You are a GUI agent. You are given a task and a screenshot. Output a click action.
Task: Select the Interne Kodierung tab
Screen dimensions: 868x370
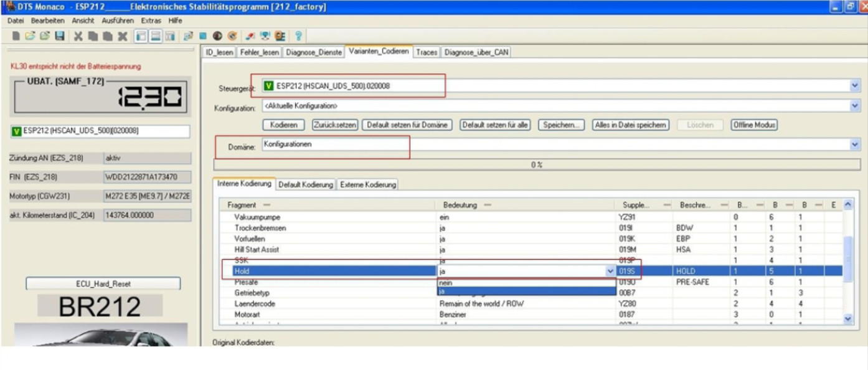pyautogui.click(x=244, y=184)
